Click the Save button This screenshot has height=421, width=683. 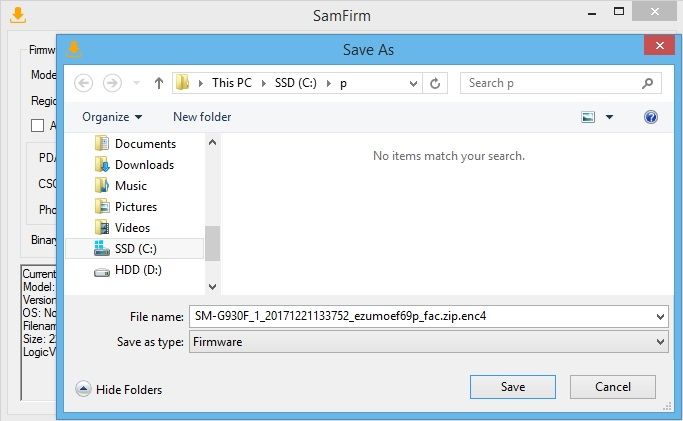coord(513,387)
